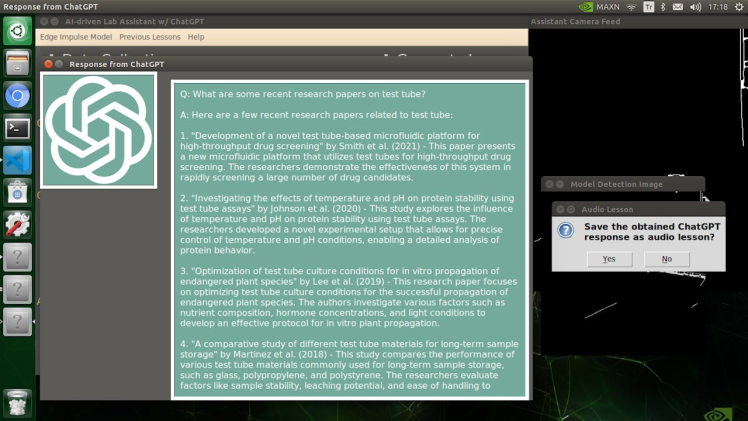Open the system session gear menu

(739, 7)
